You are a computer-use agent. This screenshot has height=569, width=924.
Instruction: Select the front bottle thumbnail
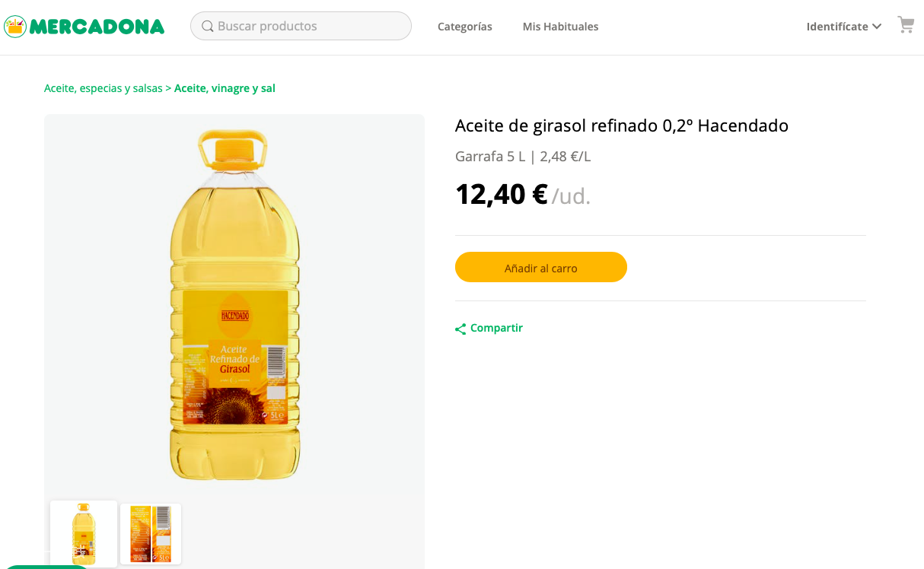(x=84, y=533)
